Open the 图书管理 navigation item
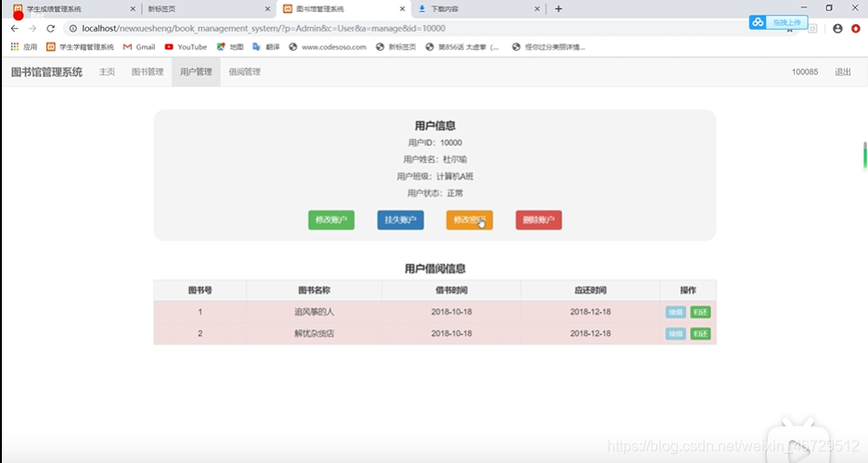The height and width of the screenshot is (463, 868). coord(148,72)
